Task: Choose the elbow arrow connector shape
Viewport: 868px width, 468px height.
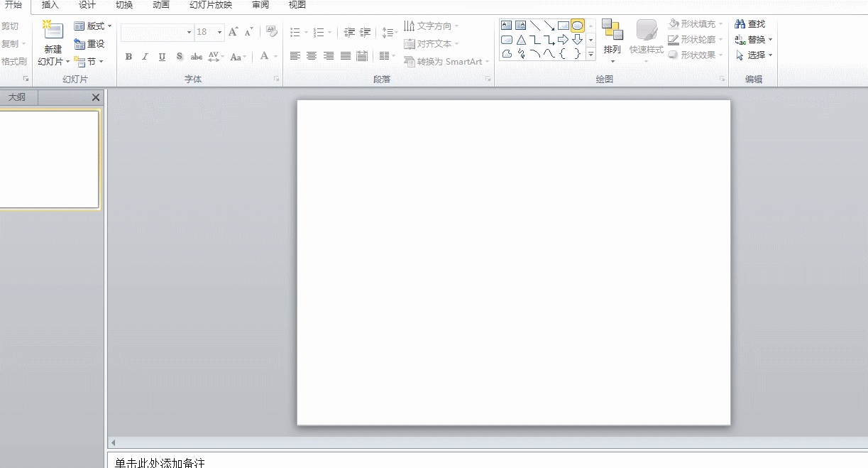Action: [549, 40]
